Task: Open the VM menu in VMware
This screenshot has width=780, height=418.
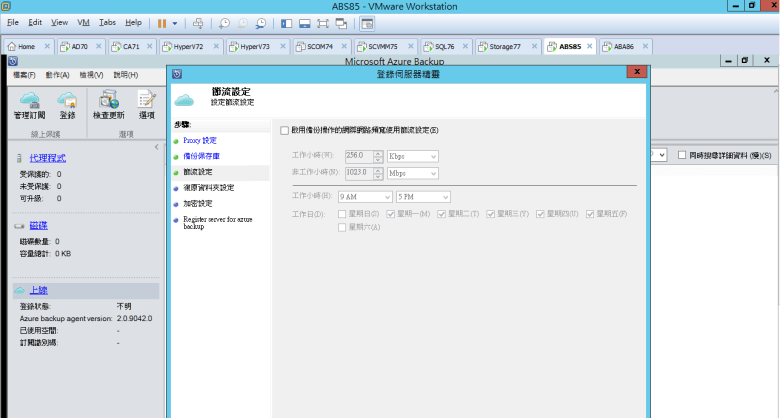Action: coord(83,22)
